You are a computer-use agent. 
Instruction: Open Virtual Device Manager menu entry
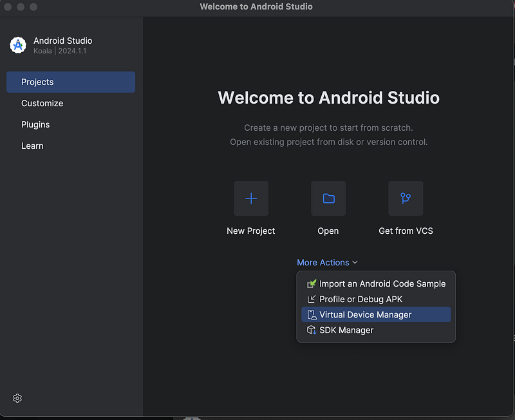376,314
